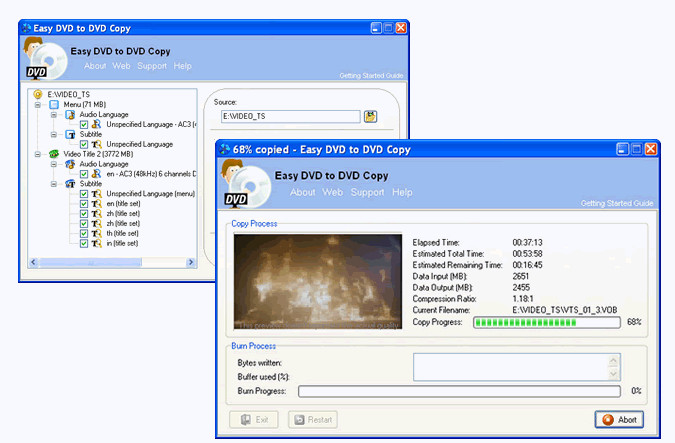Click the Restart button
Image resolution: width=675 pixels, height=443 pixels.
[313, 419]
